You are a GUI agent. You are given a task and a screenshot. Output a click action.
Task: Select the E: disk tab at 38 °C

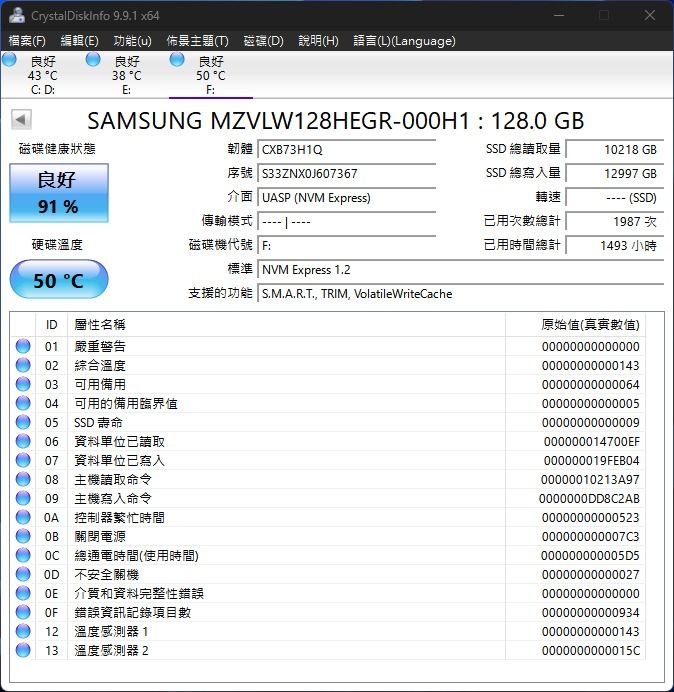point(127,75)
